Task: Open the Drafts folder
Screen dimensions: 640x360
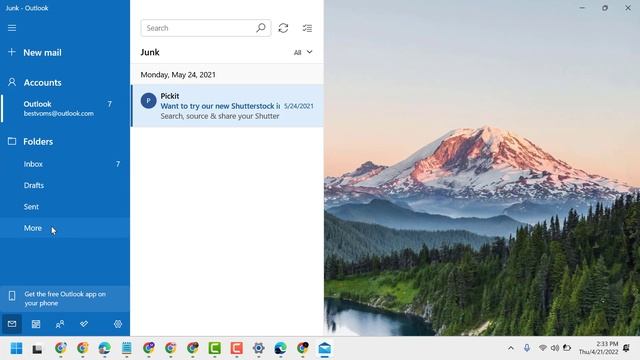Action: click(x=65, y=185)
